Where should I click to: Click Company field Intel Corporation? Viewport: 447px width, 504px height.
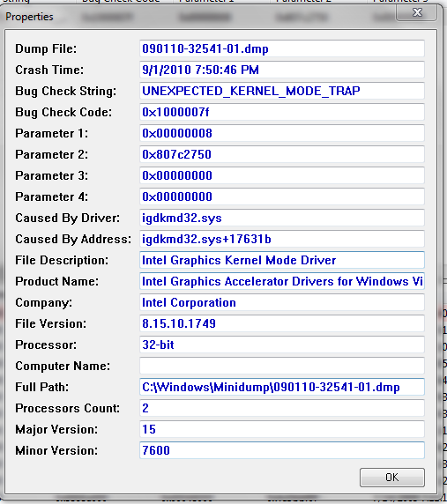click(x=282, y=302)
